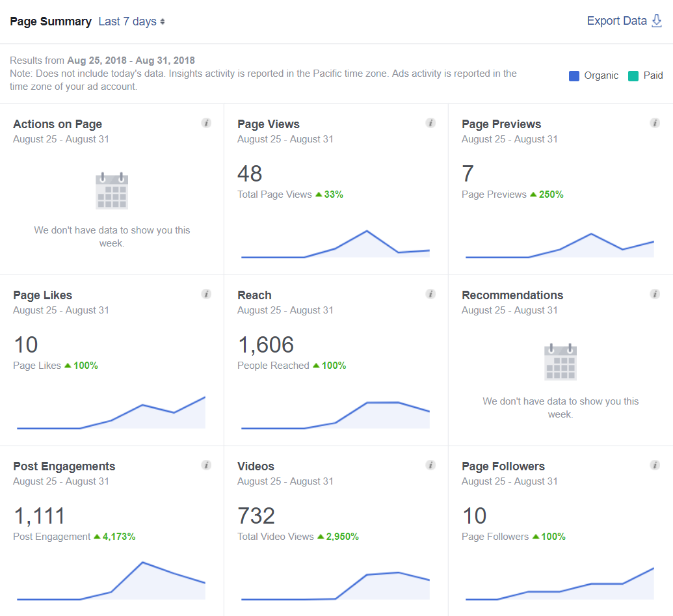The height and width of the screenshot is (616, 673).
Task: Click info icon on Recommendations card
Action: click(x=655, y=294)
